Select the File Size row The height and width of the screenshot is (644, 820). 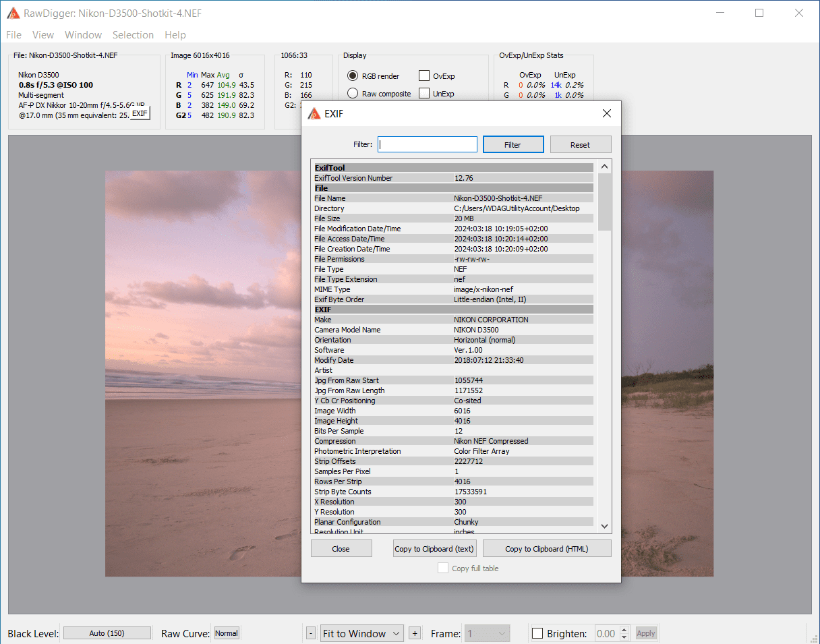pos(454,218)
